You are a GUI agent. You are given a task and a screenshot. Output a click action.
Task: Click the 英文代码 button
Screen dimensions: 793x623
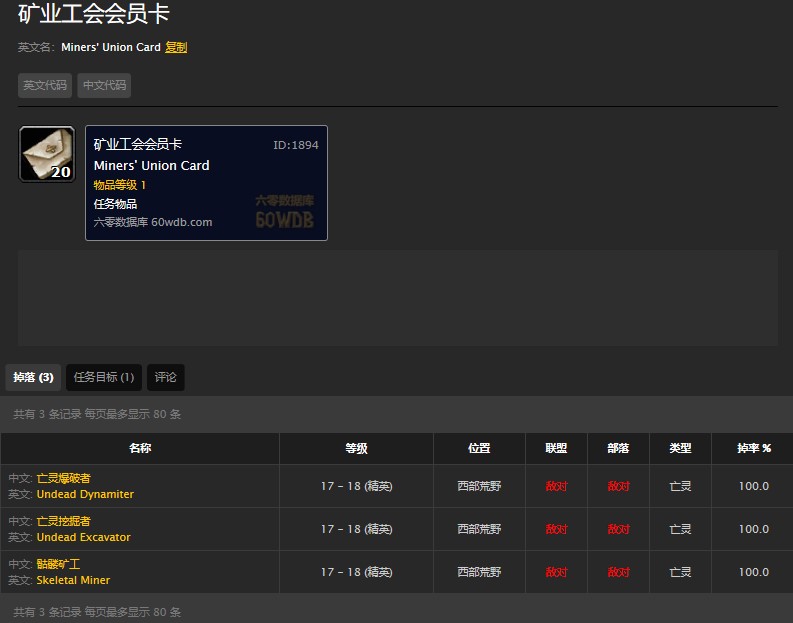pos(45,86)
